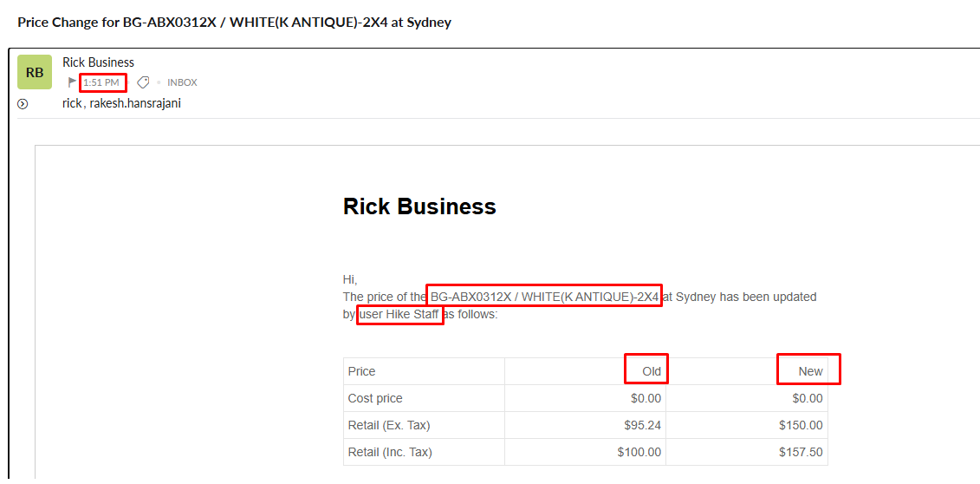Image resolution: width=980 pixels, height=484 pixels.
Task: Click the New column header
Action: click(810, 371)
